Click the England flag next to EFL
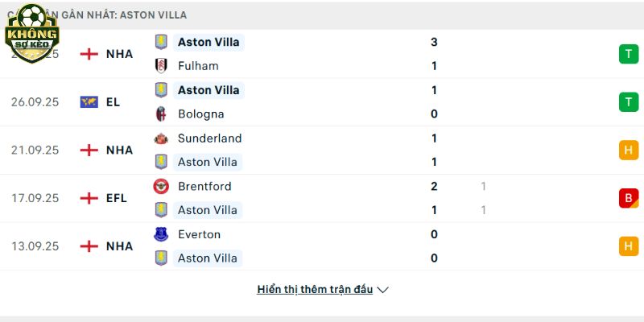The image size is (644, 322). coord(89,198)
